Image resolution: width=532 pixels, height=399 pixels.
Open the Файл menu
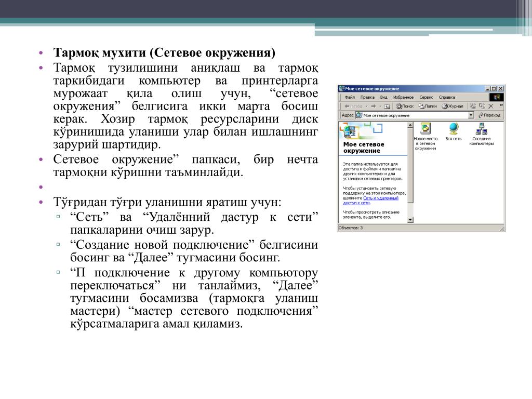pyautogui.click(x=350, y=97)
